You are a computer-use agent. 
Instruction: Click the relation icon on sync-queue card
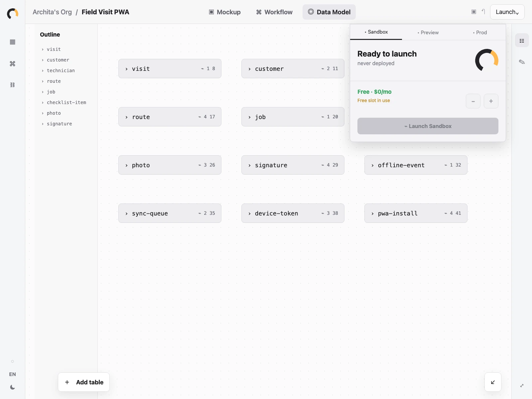pos(200,213)
